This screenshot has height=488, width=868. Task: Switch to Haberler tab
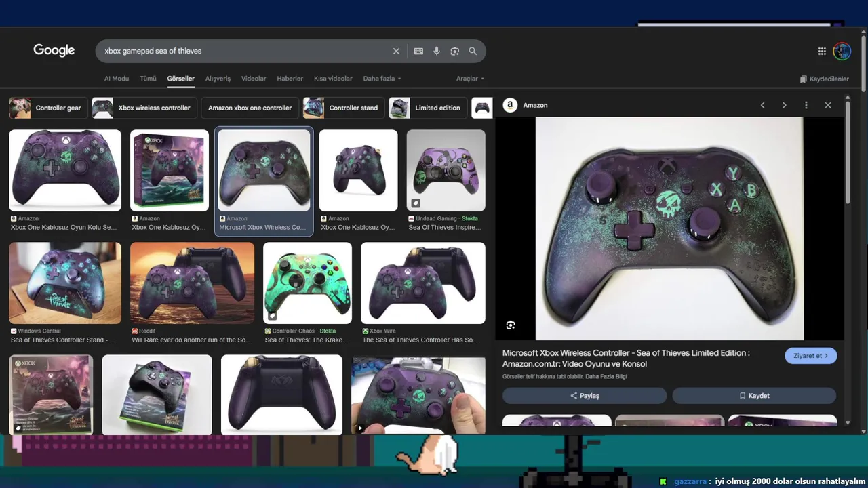(x=290, y=79)
